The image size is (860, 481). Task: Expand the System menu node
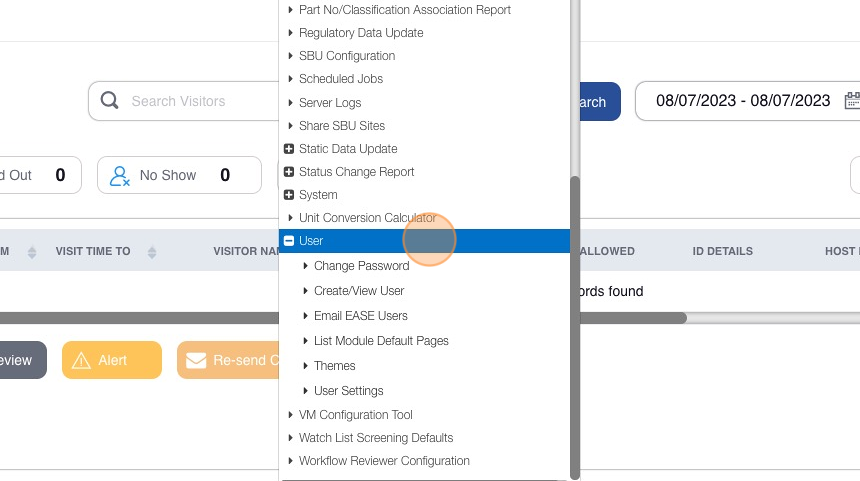click(x=289, y=195)
